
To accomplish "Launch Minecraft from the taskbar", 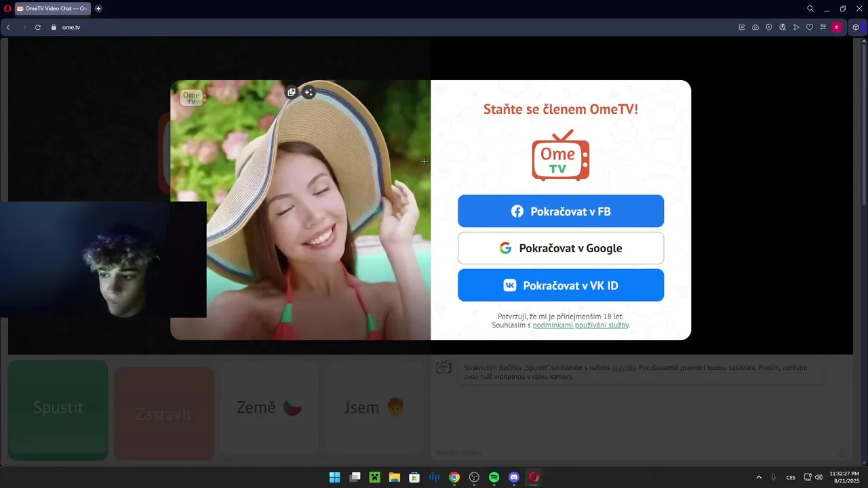I will pyautogui.click(x=374, y=477).
